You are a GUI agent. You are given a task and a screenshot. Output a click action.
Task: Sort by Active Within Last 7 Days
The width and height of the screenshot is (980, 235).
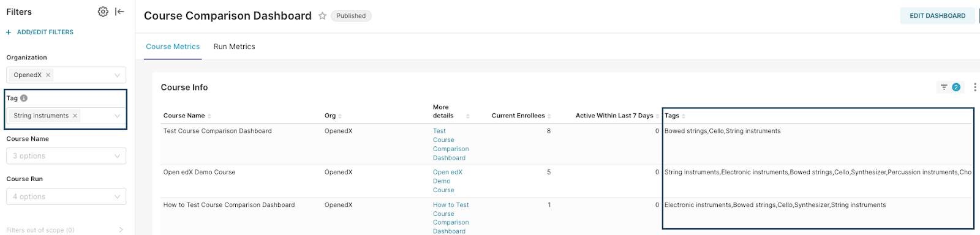point(617,116)
